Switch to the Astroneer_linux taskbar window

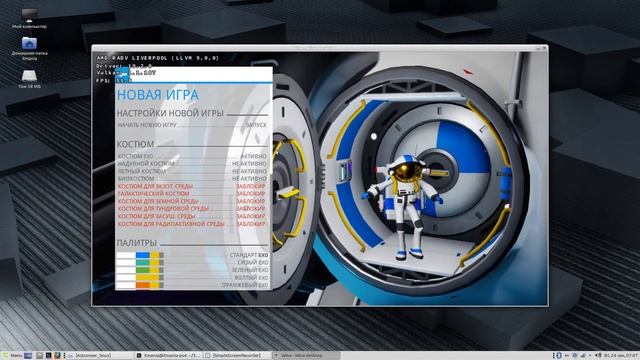pyautogui.click(x=100, y=356)
